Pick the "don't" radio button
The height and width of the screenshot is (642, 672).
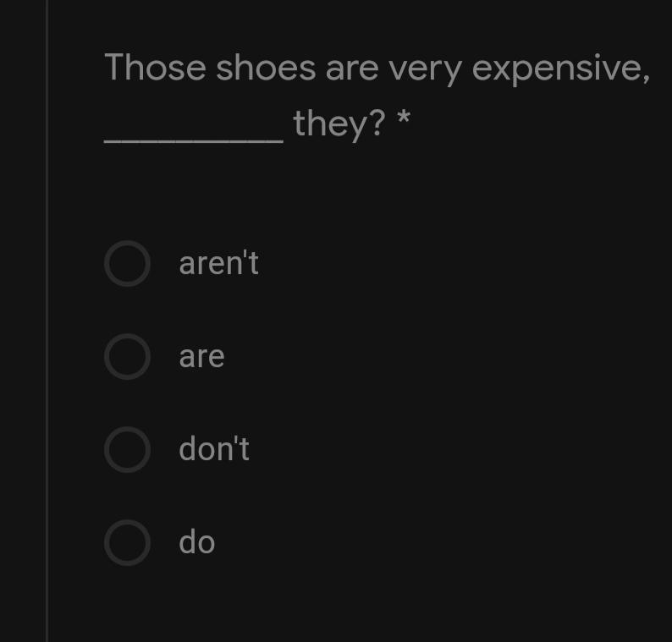pos(127,449)
